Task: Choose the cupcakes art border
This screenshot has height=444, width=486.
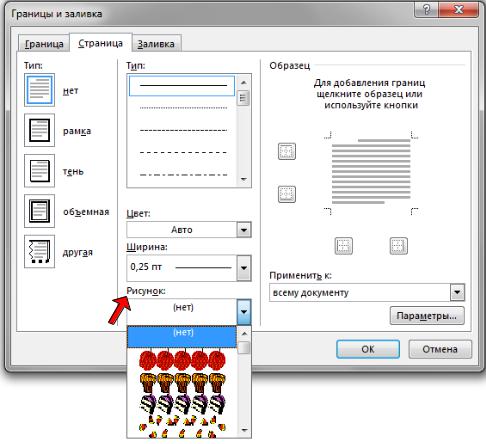Action: pyautogui.click(x=183, y=382)
